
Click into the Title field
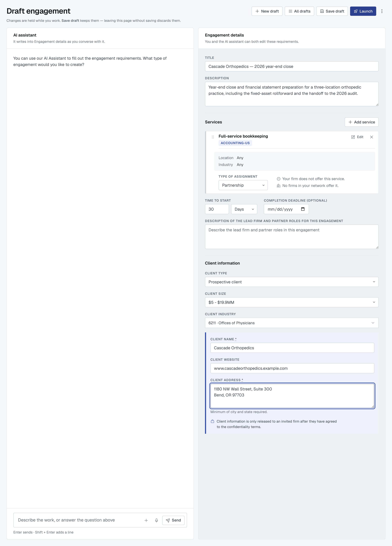[x=291, y=66]
